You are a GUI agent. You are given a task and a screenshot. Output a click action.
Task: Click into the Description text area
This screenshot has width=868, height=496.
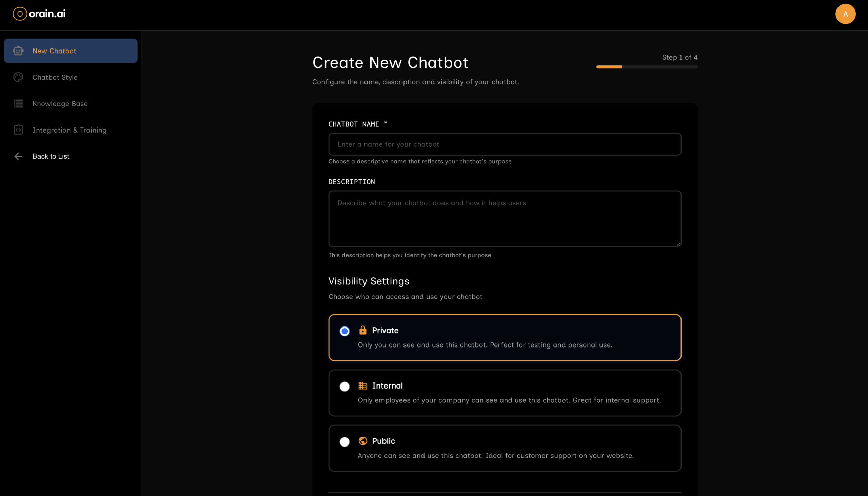coord(505,219)
